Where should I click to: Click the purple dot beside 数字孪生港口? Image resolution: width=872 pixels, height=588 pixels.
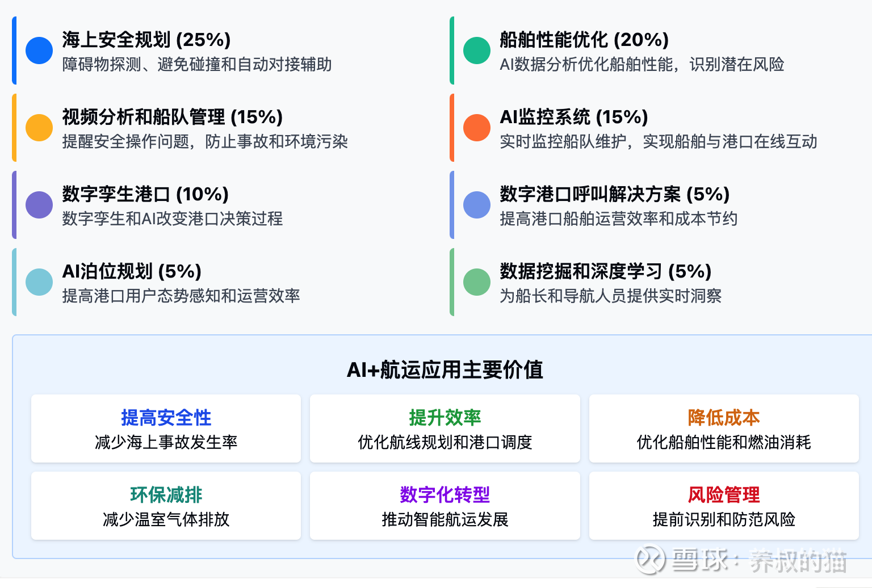[x=39, y=205]
